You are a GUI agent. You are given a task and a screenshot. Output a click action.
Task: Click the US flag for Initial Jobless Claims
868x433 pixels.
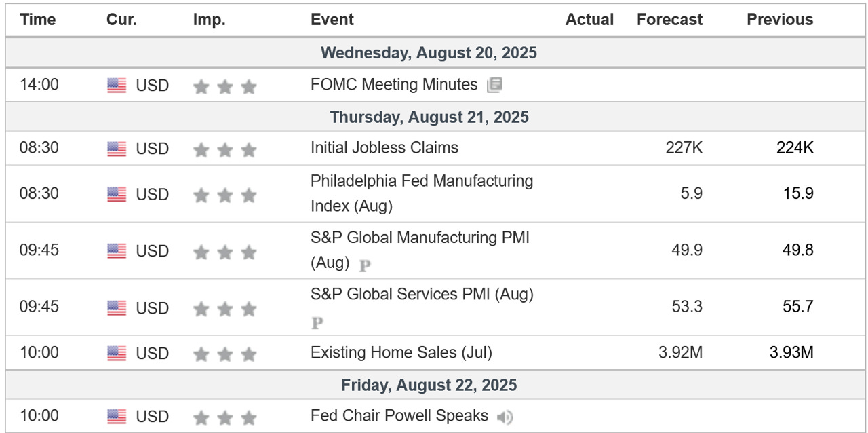pos(117,149)
